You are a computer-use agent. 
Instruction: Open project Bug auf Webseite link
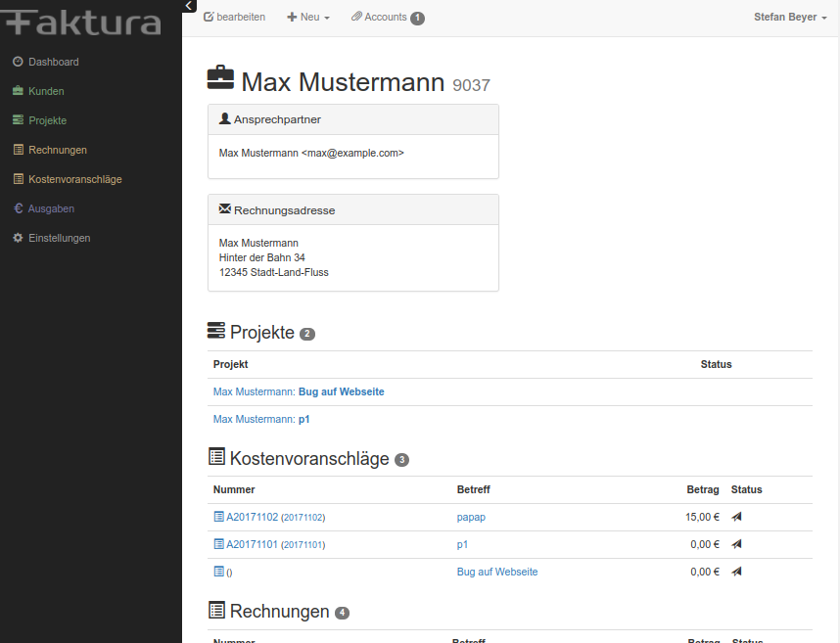click(x=299, y=391)
